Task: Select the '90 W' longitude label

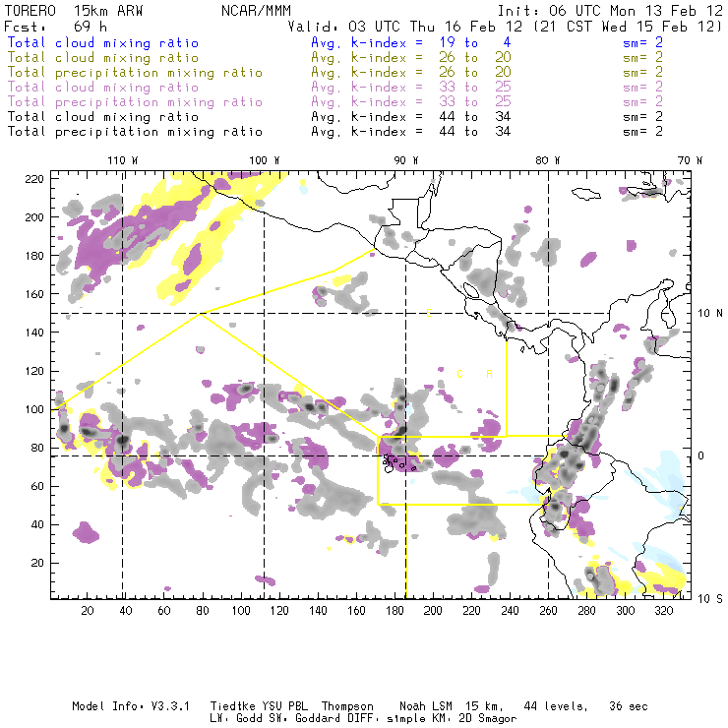Action: [x=405, y=160]
